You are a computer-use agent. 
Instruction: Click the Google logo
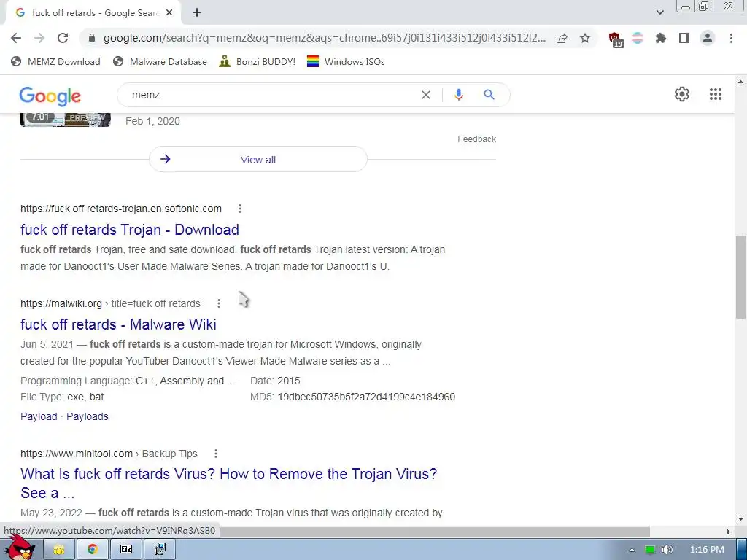(x=50, y=96)
